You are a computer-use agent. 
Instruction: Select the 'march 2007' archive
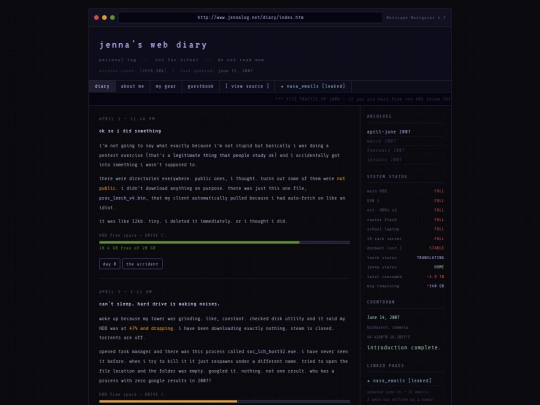point(381,141)
